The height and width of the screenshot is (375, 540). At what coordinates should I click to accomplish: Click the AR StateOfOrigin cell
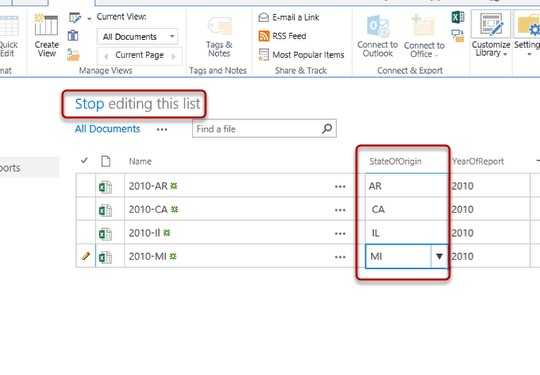[406, 186]
